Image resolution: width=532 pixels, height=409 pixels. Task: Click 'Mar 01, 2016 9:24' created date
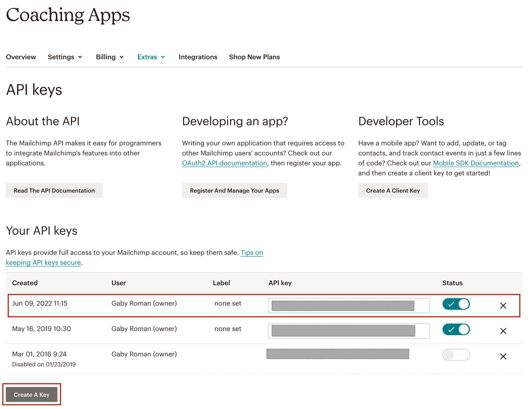pos(39,354)
